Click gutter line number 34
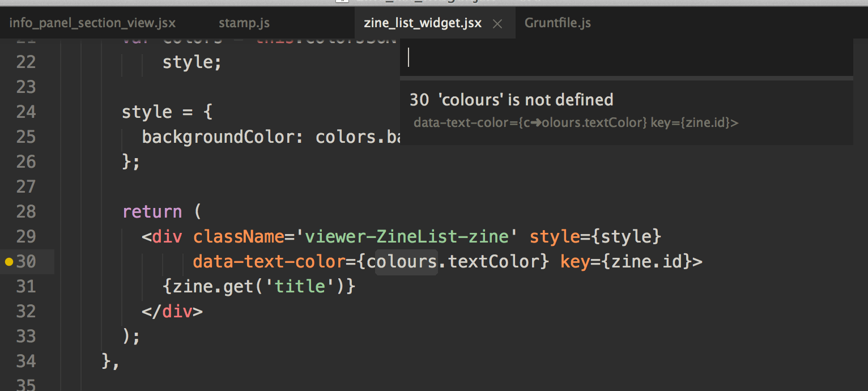868x391 pixels. (x=26, y=361)
